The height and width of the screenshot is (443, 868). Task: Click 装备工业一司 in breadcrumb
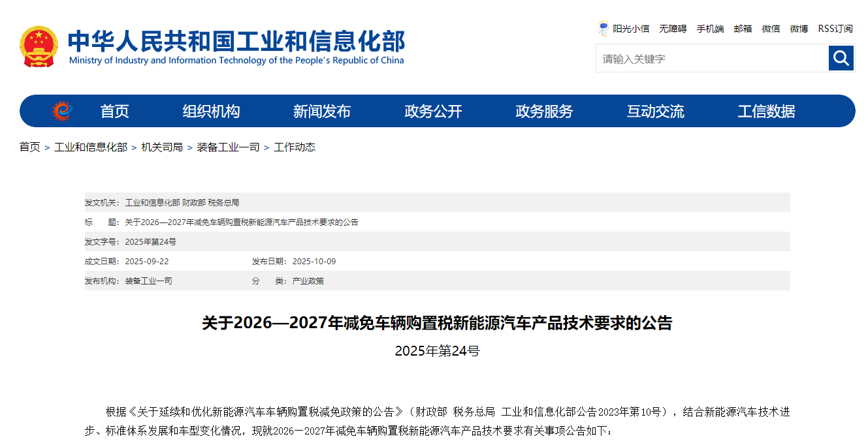click(228, 147)
